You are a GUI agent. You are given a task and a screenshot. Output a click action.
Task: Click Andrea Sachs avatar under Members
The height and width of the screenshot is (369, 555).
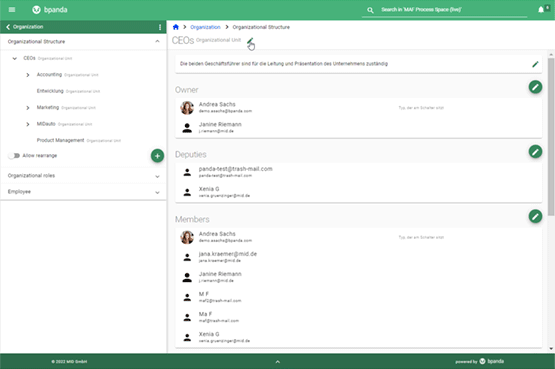(x=187, y=237)
